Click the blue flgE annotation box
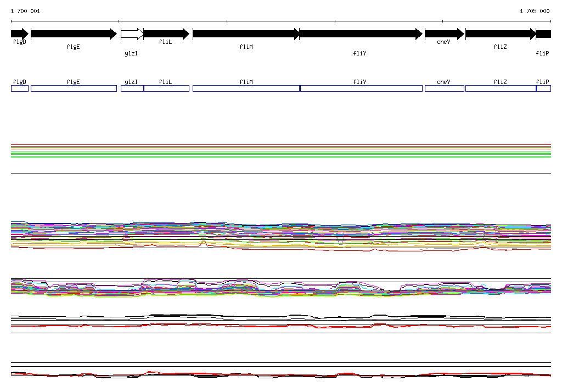Image resolution: width=562 pixels, height=392 pixels. coord(74,88)
